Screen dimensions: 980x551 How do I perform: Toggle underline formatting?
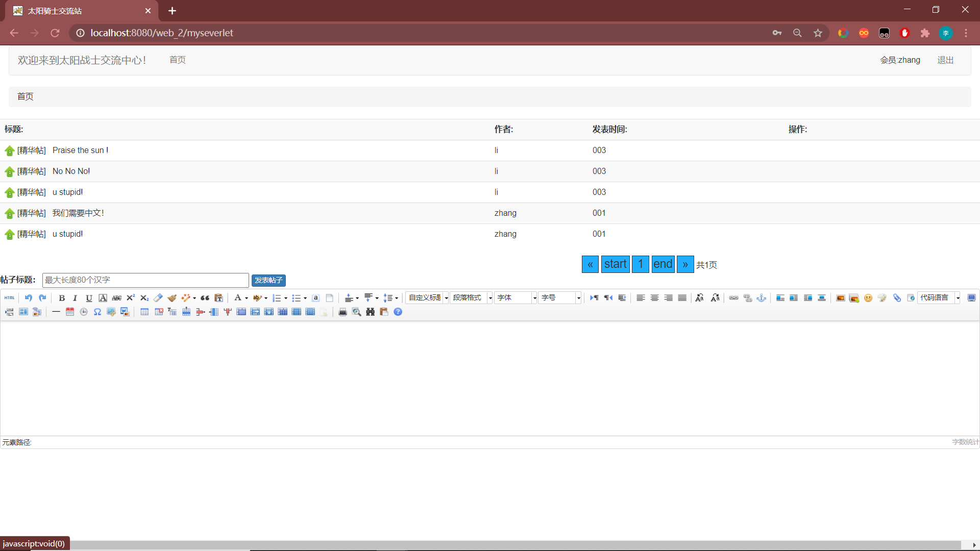[x=89, y=298]
